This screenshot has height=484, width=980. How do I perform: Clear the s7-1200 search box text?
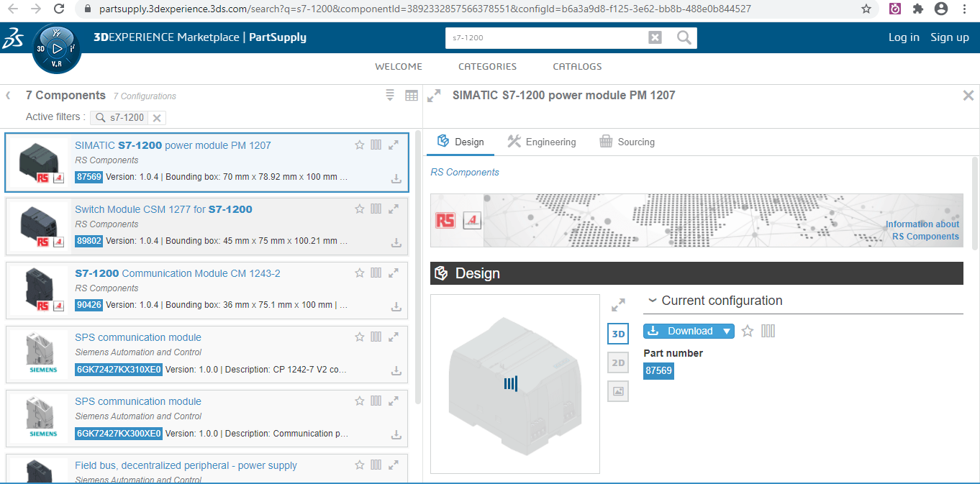coord(655,37)
